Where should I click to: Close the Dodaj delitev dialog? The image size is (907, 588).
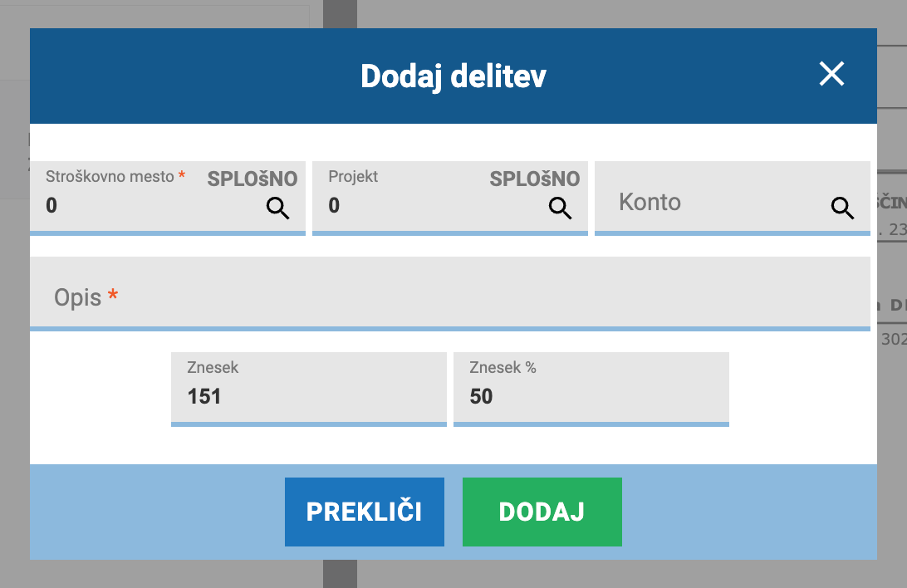[831, 74]
